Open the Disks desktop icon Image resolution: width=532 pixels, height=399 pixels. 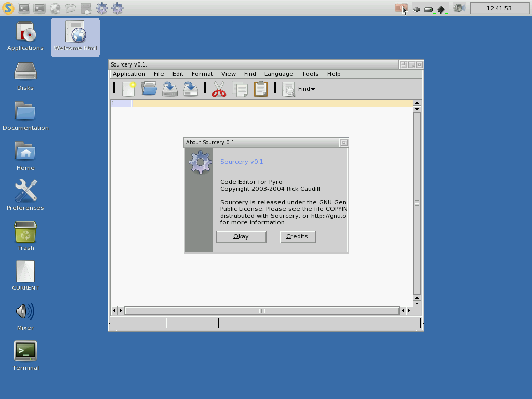25,77
